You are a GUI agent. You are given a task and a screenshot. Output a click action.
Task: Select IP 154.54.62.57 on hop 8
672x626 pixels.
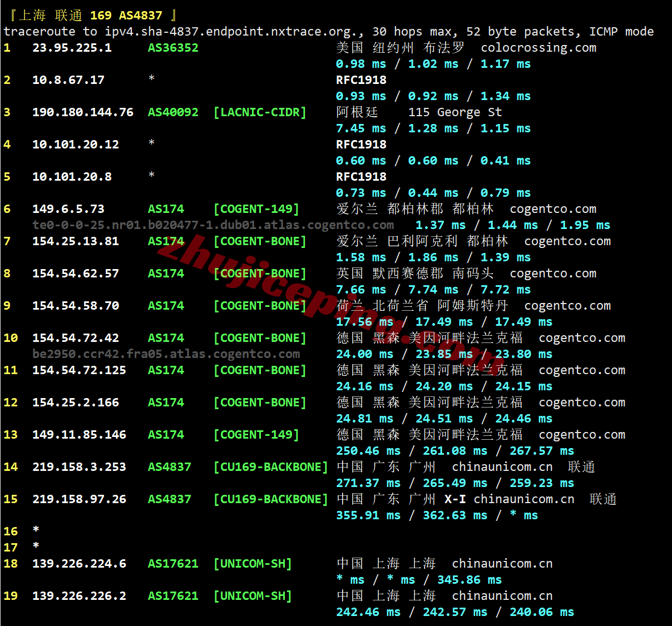point(76,274)
